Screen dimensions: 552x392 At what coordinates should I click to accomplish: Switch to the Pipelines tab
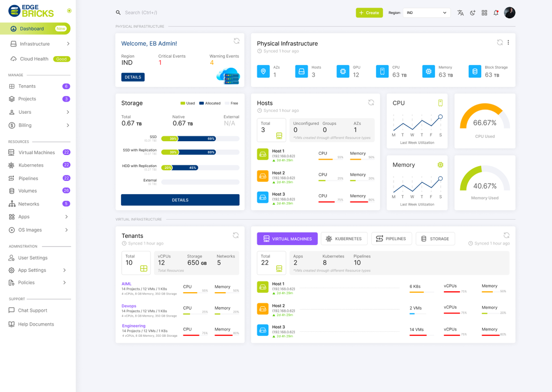[391, 239]
